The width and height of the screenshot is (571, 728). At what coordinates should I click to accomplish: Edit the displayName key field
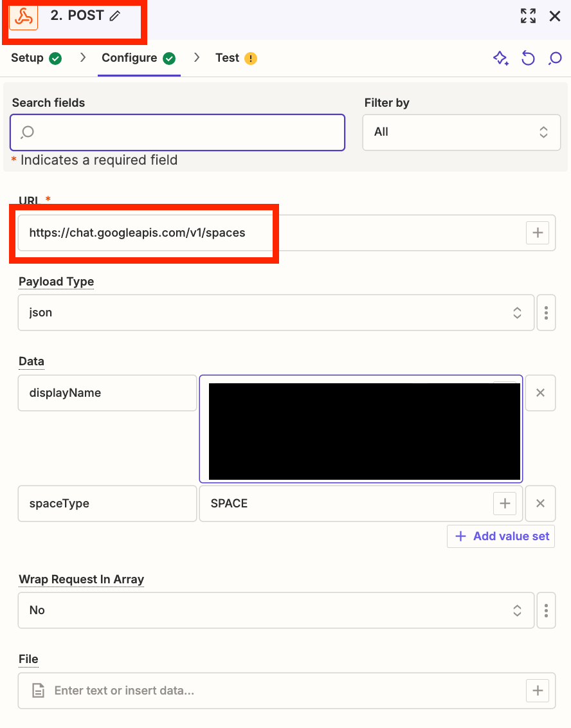coord(107,393)
